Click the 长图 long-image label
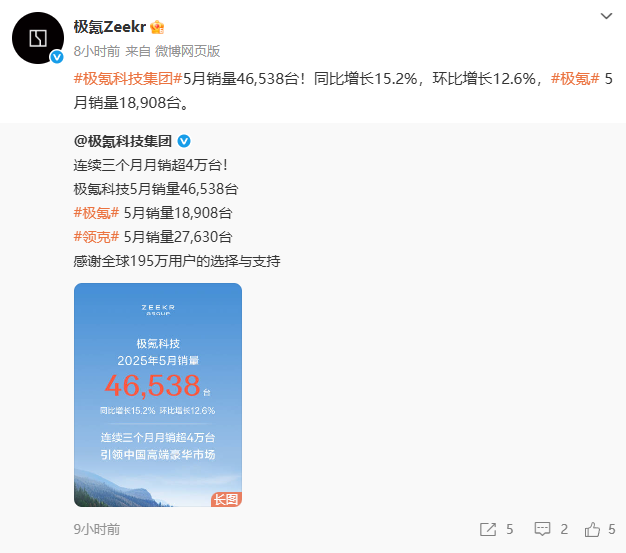The width and height of the screenshot is (626, 553). click(226, 499)
